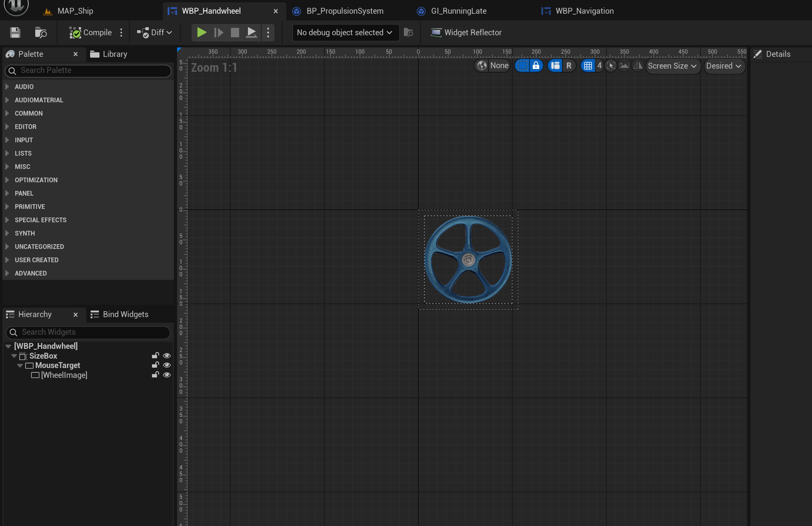Image resolution: width=812 pixels, height=526 pixels.
Task: Expand the PANEL palette category
Action: pyautogui.click(x=7, y=193)
